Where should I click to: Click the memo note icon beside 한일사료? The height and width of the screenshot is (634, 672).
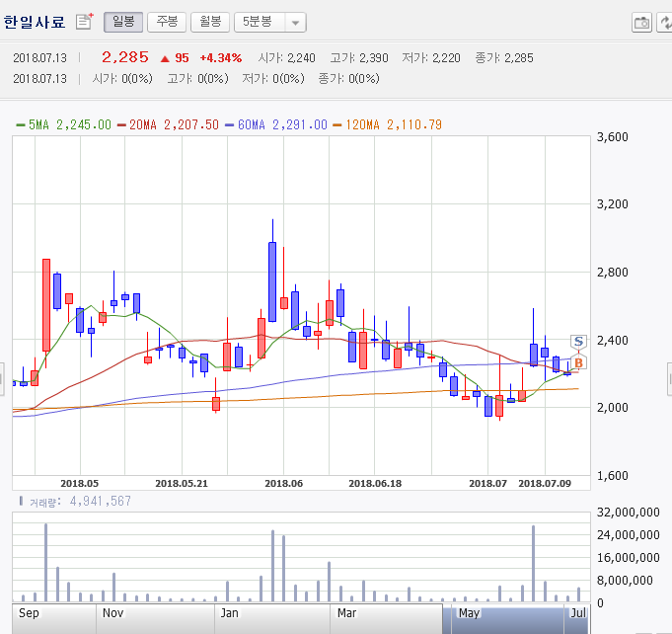84,22
